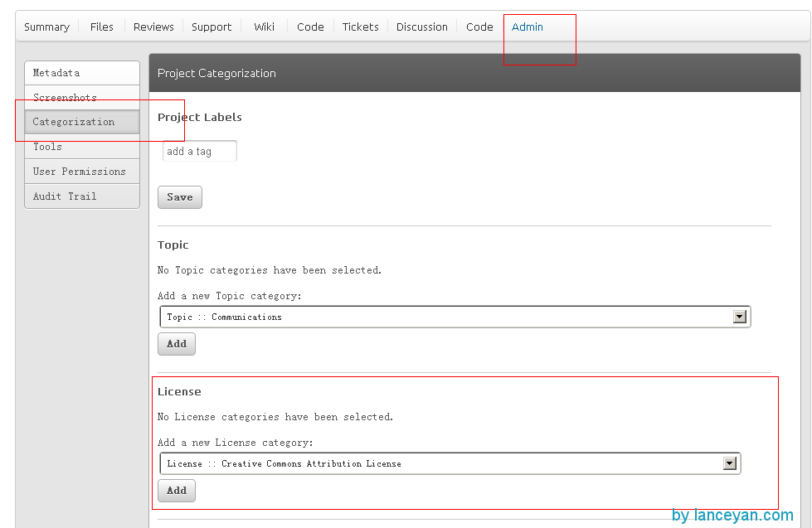Click Add under the Topic dropdown
The image size is (812, 528).
tap(176, 344)
